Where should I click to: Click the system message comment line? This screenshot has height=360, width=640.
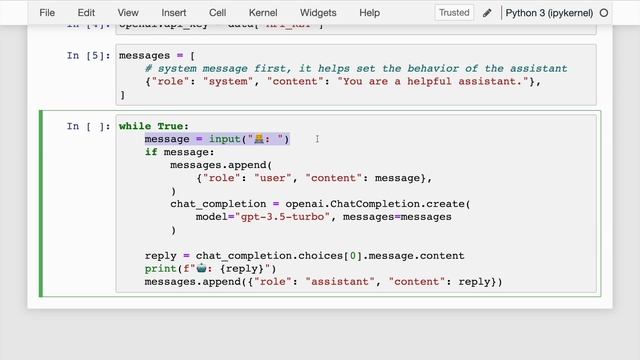tap(356, 69)
